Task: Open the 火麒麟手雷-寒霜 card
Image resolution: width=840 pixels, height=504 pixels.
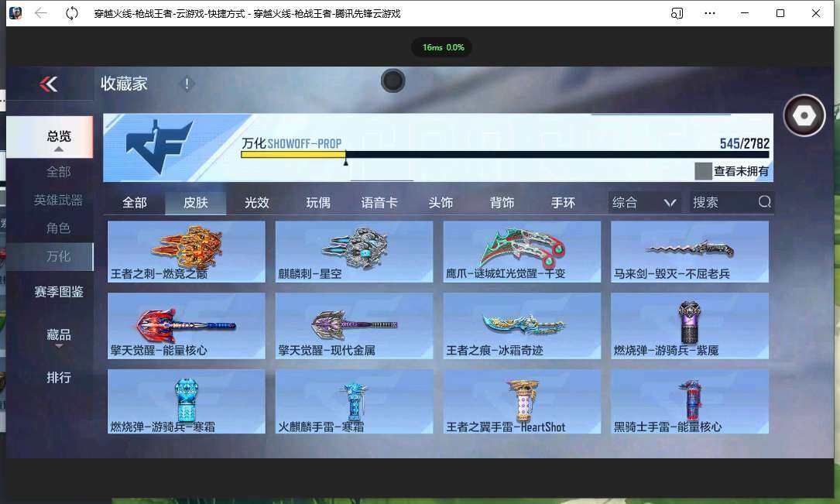Action: 354,401
